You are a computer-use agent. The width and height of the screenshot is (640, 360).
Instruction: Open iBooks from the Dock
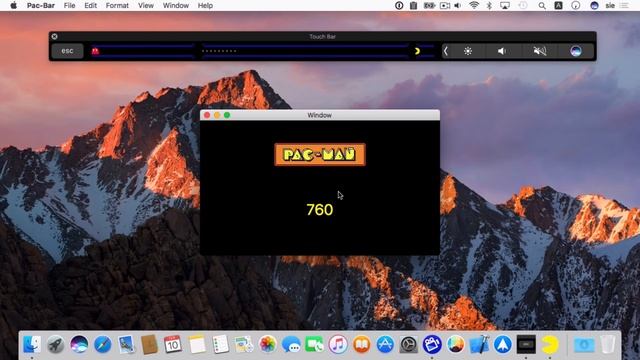tap(361, 344)
